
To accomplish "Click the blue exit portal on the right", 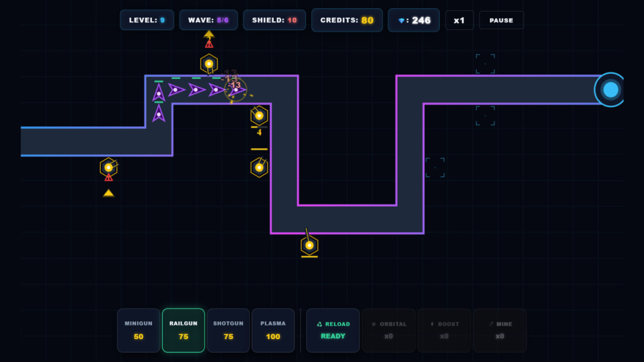I will coord(611,89).
